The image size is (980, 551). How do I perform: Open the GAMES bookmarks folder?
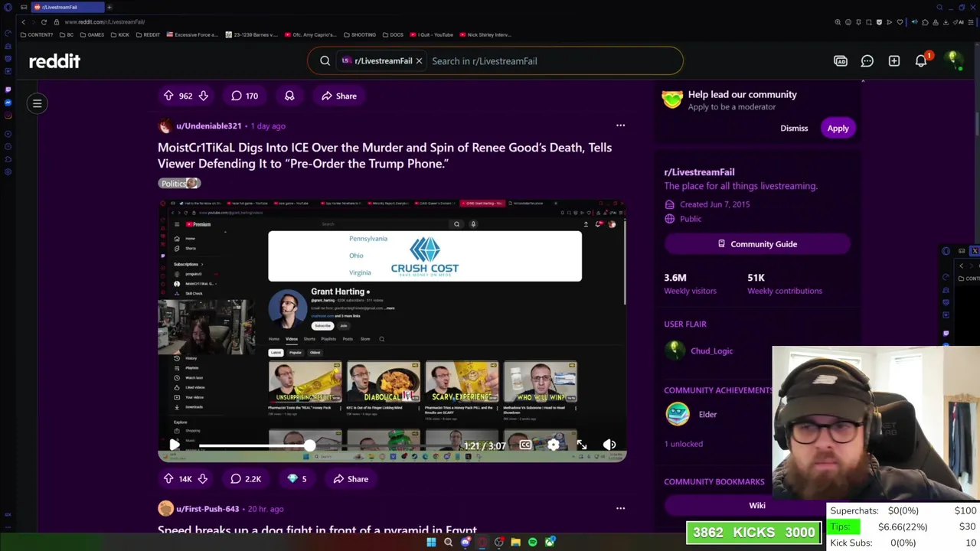pos(92,34)
